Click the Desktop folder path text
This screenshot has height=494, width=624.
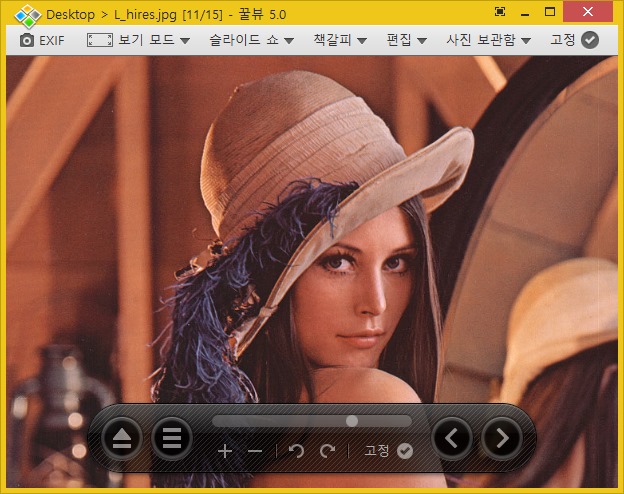70,15
